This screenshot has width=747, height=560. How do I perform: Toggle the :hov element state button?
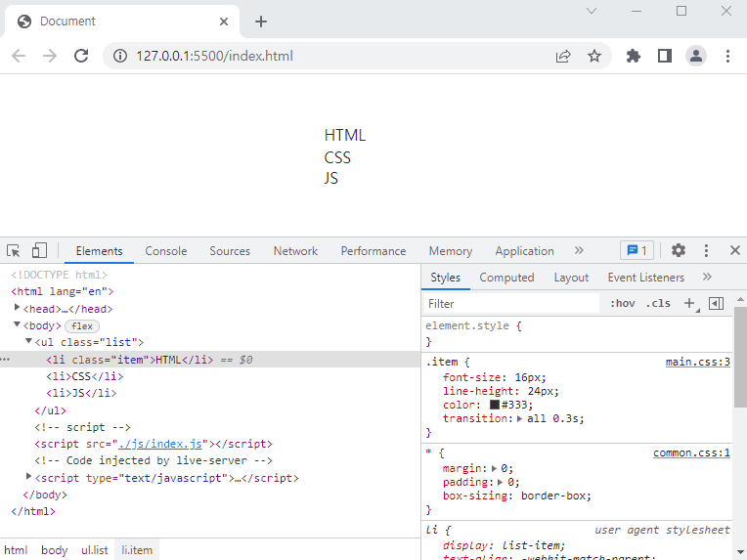coord(623,303)
